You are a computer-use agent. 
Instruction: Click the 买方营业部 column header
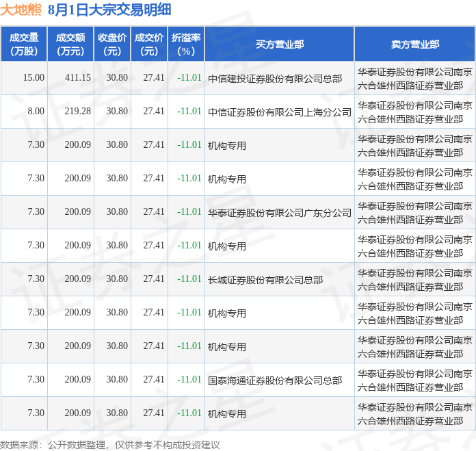point(279,44)
